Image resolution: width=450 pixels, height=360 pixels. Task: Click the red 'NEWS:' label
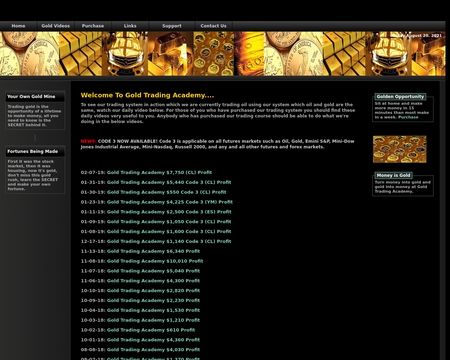[x=88, y=141]
